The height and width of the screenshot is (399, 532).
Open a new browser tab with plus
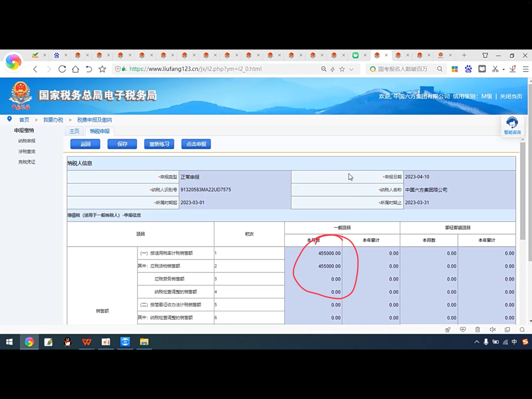[464, 55]
